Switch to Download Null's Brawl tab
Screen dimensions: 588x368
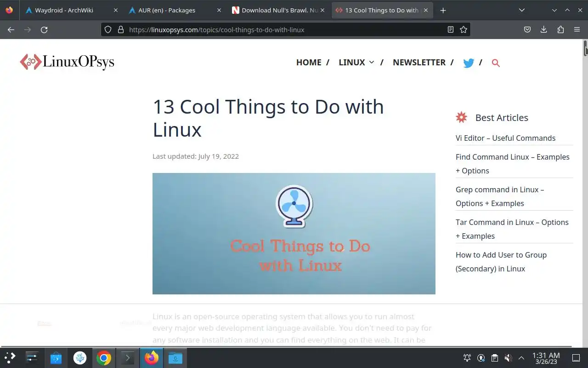click(278, 10)
